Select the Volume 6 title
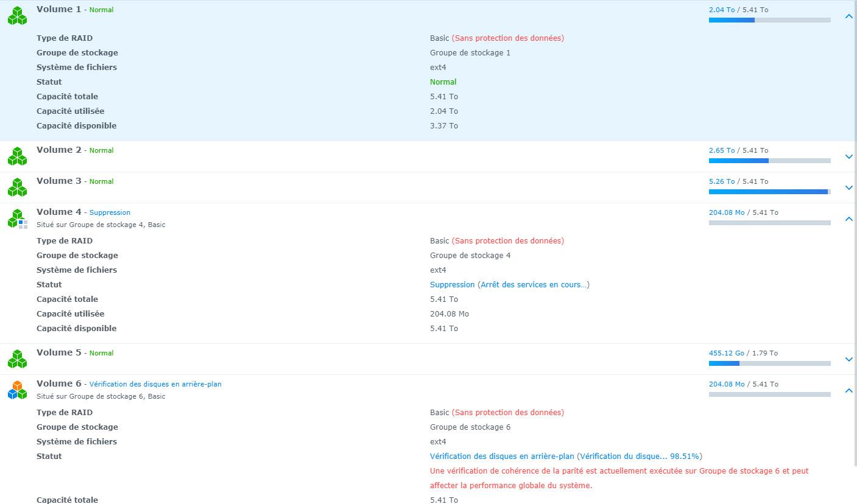 tap(58, 383)
